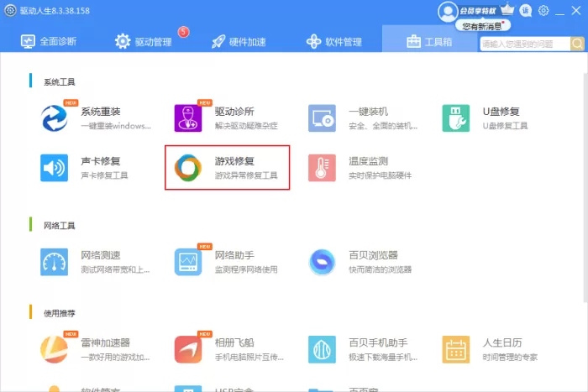The height and width of the screenshot is (392, 588).
Task: Click the 解决驱动疑难杂症 description
Action: 246,126
